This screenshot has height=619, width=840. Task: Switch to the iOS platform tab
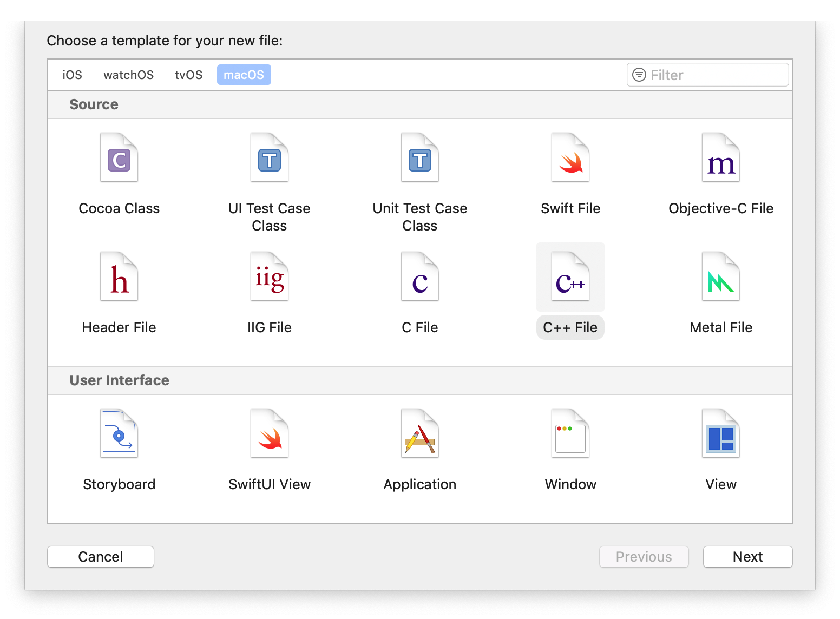pyautogui.click(x=72, y=75)
